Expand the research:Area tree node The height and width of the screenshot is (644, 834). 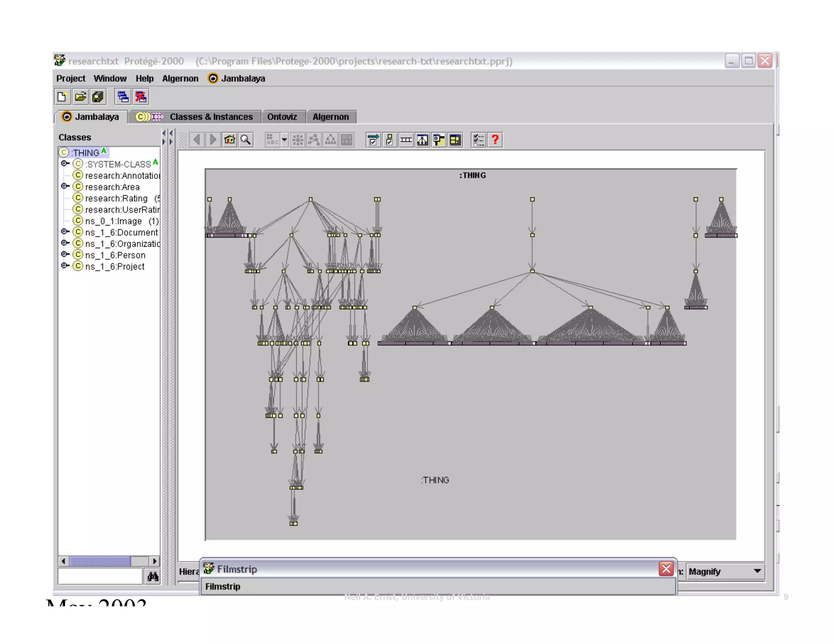click(64, 186)
